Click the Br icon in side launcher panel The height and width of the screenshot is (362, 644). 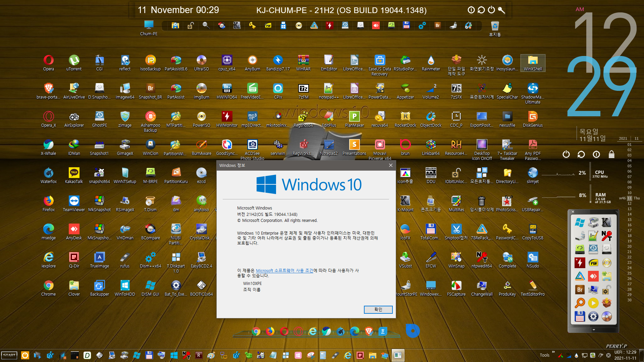(x=580, y=290)
